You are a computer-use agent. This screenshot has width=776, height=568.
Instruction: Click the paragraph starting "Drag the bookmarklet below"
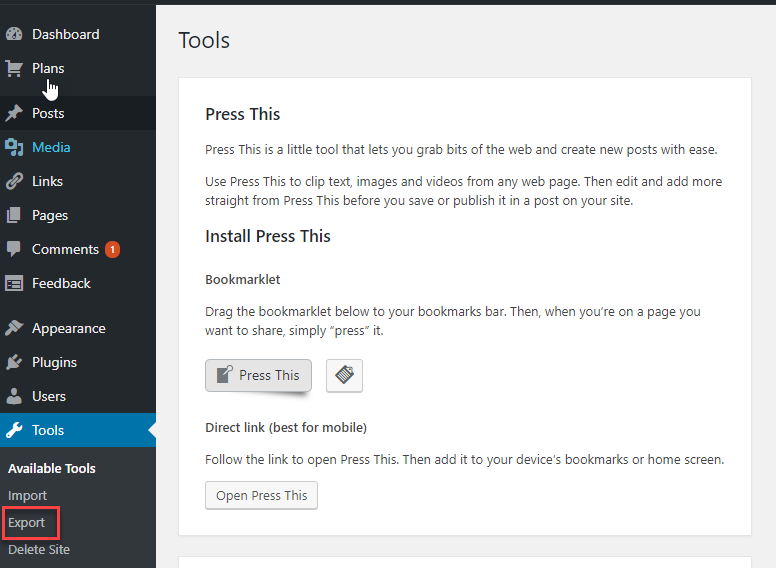[x=453, y=321]
